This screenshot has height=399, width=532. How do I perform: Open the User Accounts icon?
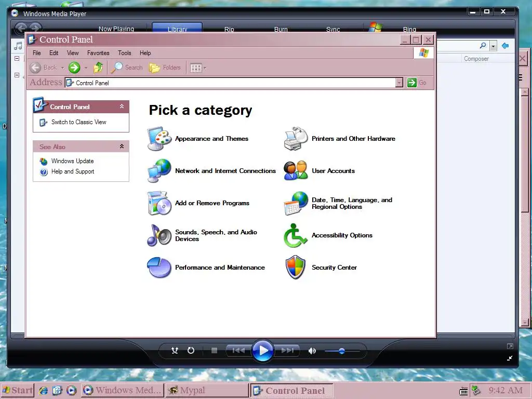coord(296,170)
